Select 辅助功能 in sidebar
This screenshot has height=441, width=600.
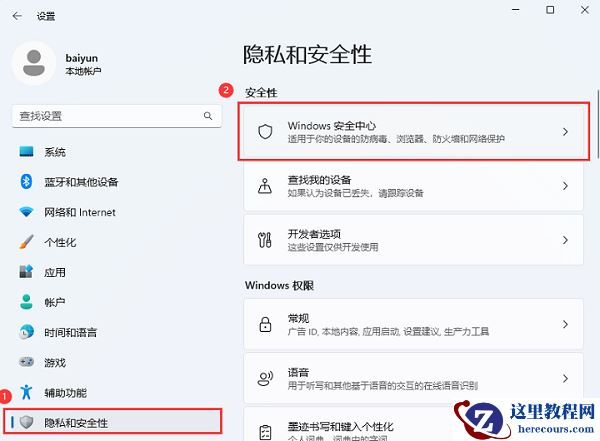[x=116, y=392]
